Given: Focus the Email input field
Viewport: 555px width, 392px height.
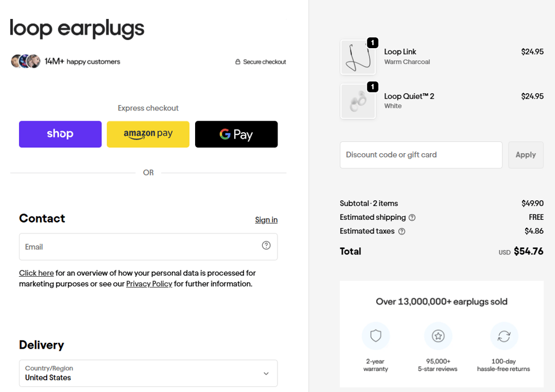Looking at the screenshot, I should tap(149, 247).
